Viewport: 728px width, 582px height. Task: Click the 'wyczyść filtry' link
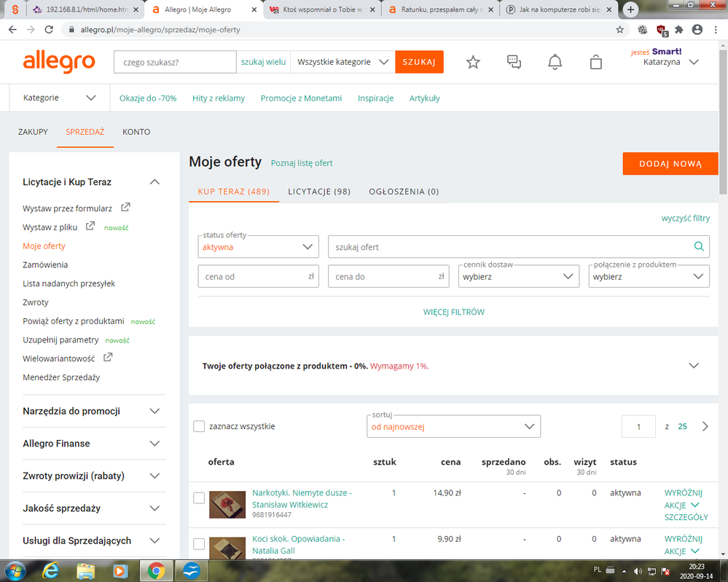685,218
